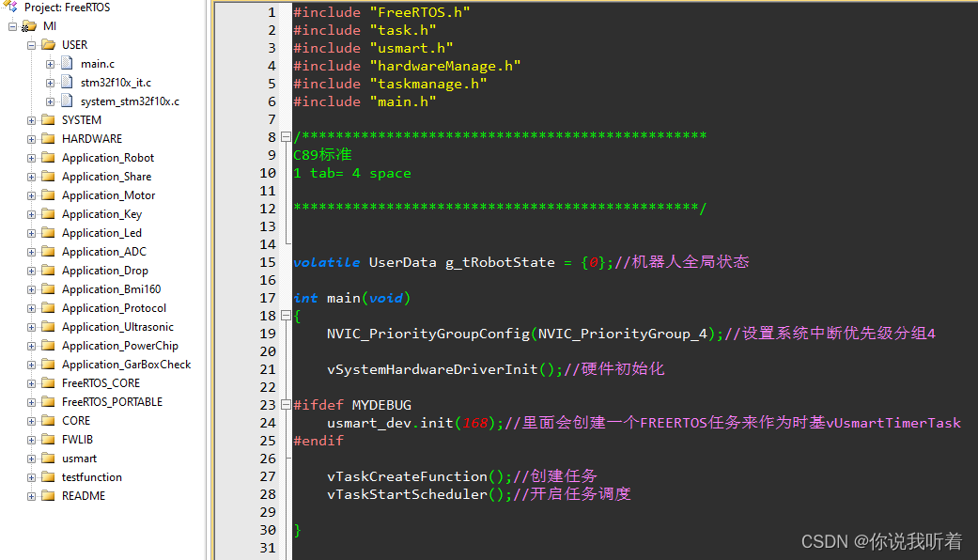Click on "usmart.h" include string
The height and width of the screenshot is (560, 978).
point(411,48)
